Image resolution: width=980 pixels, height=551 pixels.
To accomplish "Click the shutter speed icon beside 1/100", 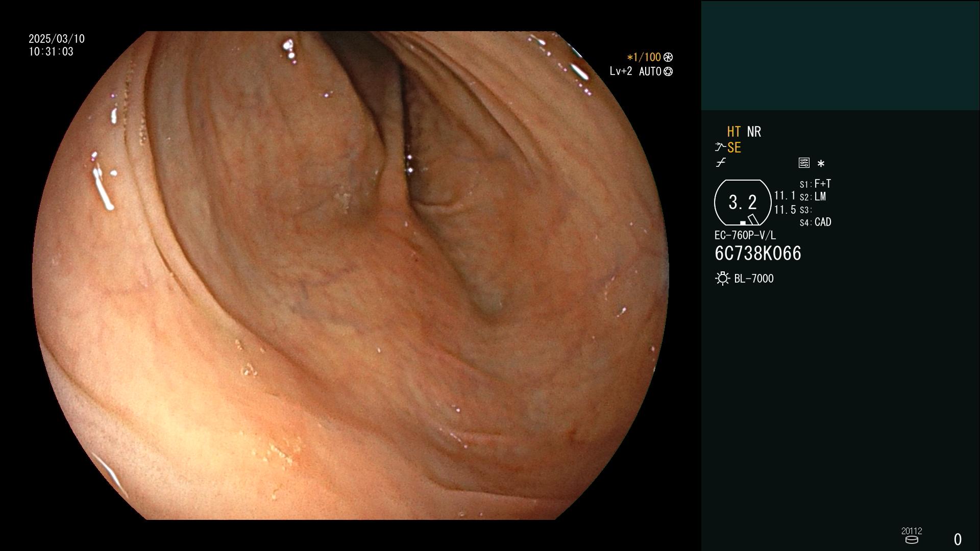I will (668, 57).
